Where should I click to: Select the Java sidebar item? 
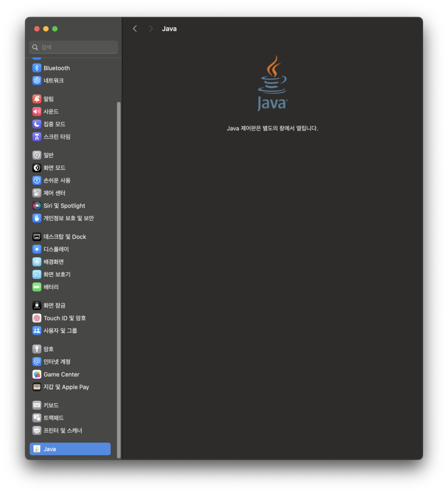pyautogui.click(x=70, y=448)
